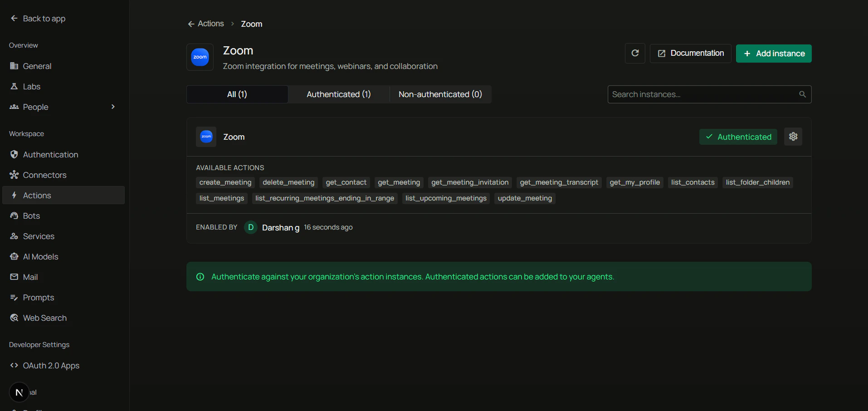Screen dimensions: 868x411
Task: Click the Bots icon in sidebar
Action: click(x=14, y=215)
